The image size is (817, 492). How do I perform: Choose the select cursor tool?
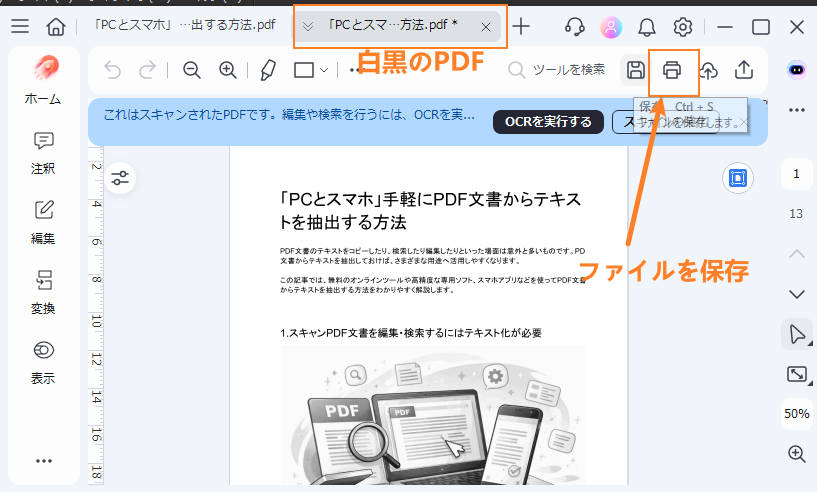pyautogui.click(x=797, y=334)
